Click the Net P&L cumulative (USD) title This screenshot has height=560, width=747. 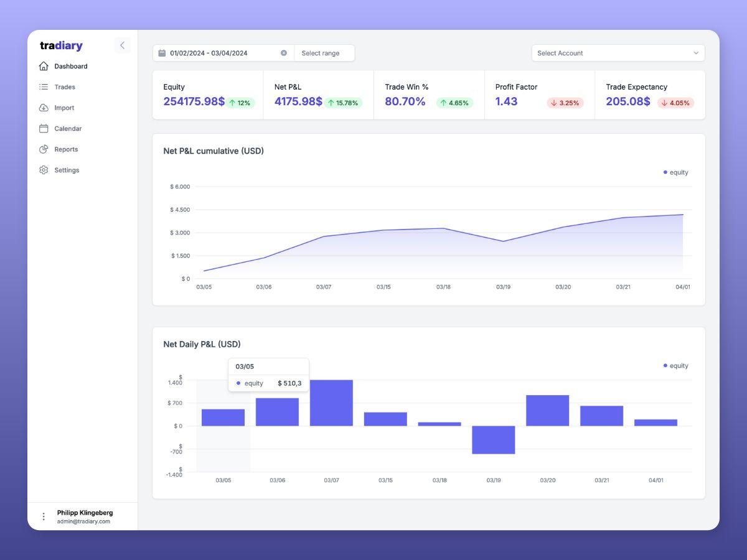pos(214,151)
